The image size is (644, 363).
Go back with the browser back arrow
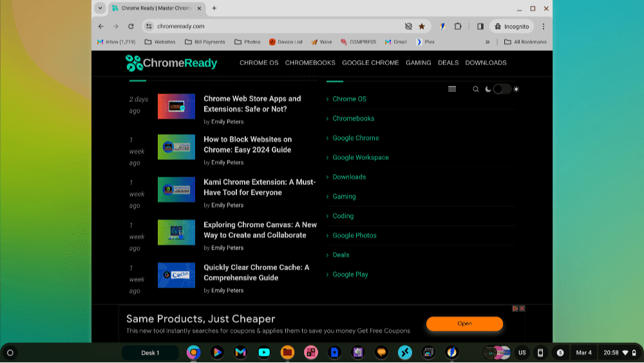coord(101,26)
